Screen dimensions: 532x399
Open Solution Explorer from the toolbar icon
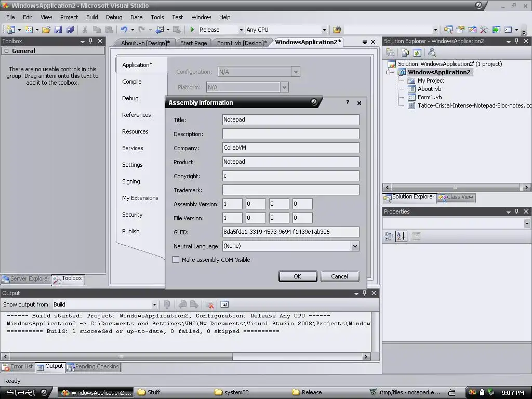pyautogui.click(x=448, y=30)
